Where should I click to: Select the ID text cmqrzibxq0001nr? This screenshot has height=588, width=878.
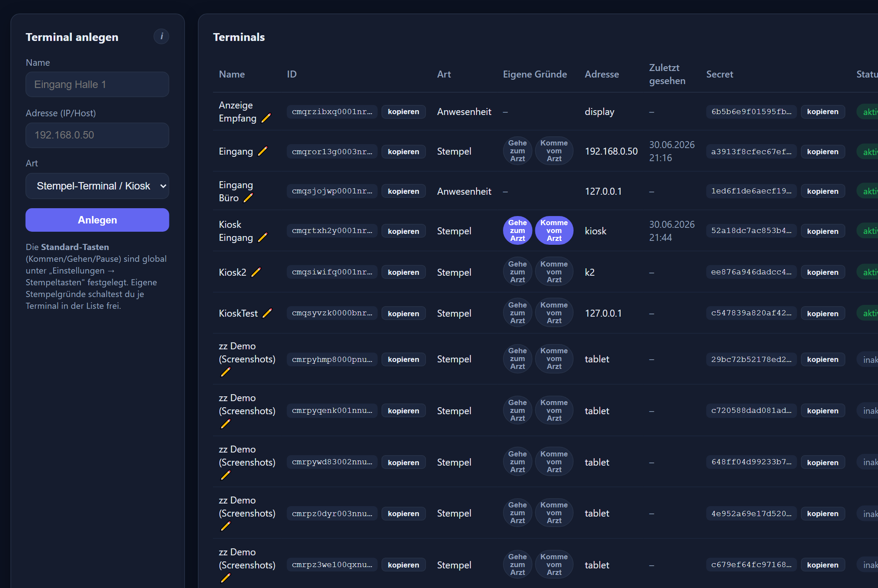pyautogui.click(x=332, y=112)
